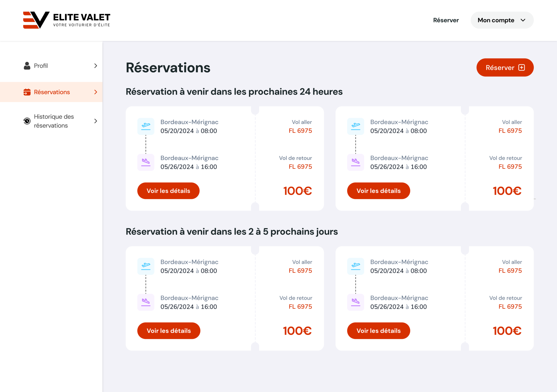Click the Profil person icon in sidebar
557x392 pixels.
click(x=27, y=66)
